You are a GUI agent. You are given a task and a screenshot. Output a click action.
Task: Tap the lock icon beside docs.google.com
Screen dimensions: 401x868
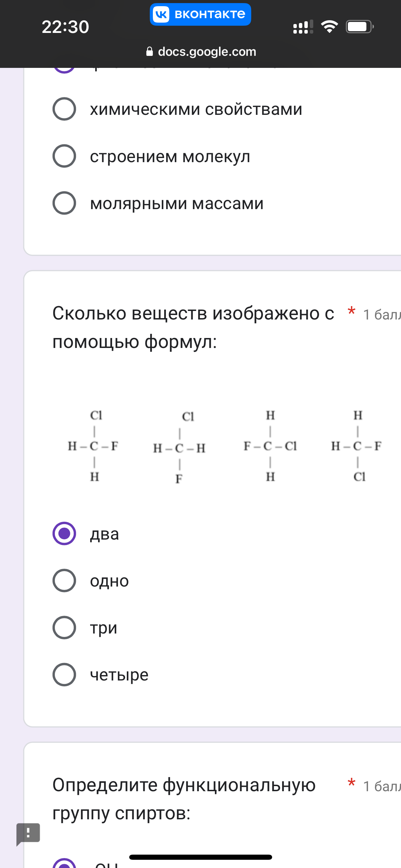pos(149,51)
